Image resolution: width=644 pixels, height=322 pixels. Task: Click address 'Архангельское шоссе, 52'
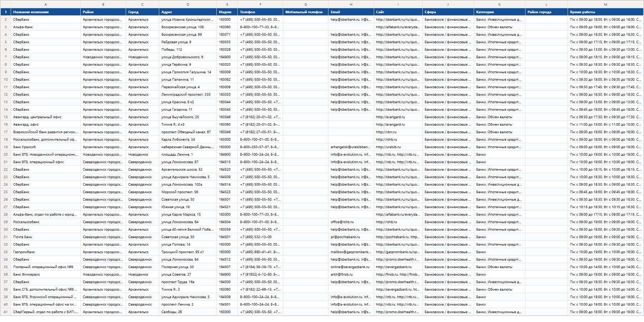(188, 170)
